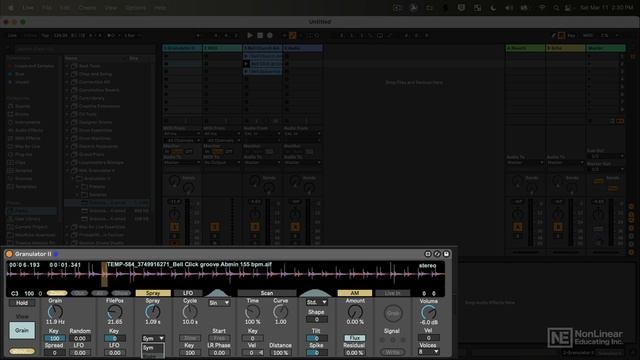Screen dimensions: 640x360
Task: Open the Help menu
Action: tap(160, 8)
